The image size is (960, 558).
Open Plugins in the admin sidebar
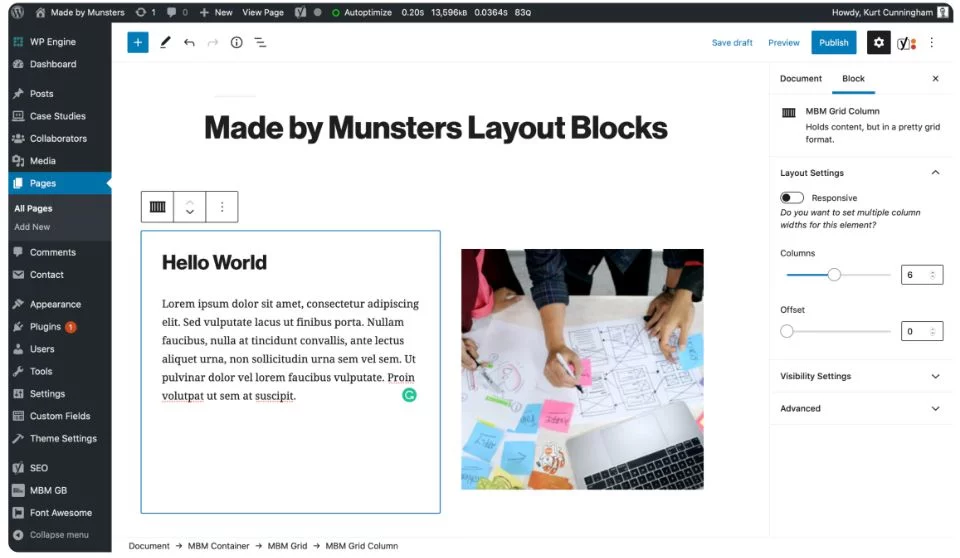point(45,326)
